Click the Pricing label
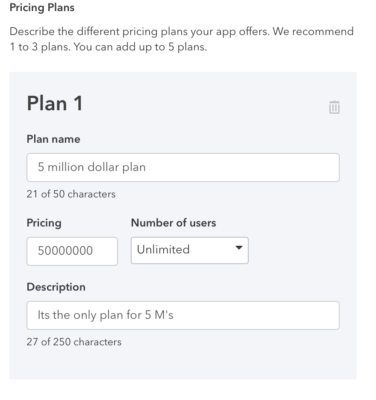The height and width of the screenshot is (400, 376). point(44,223)
